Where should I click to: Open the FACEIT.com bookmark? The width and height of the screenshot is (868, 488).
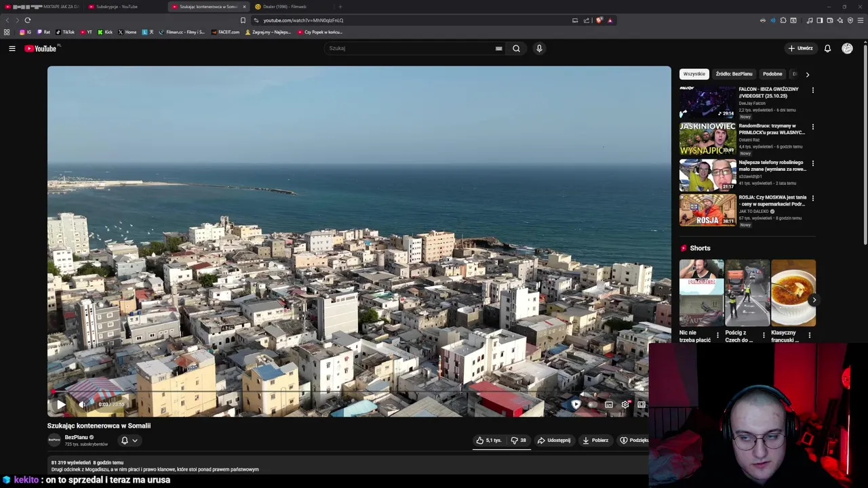click(225, 32)
